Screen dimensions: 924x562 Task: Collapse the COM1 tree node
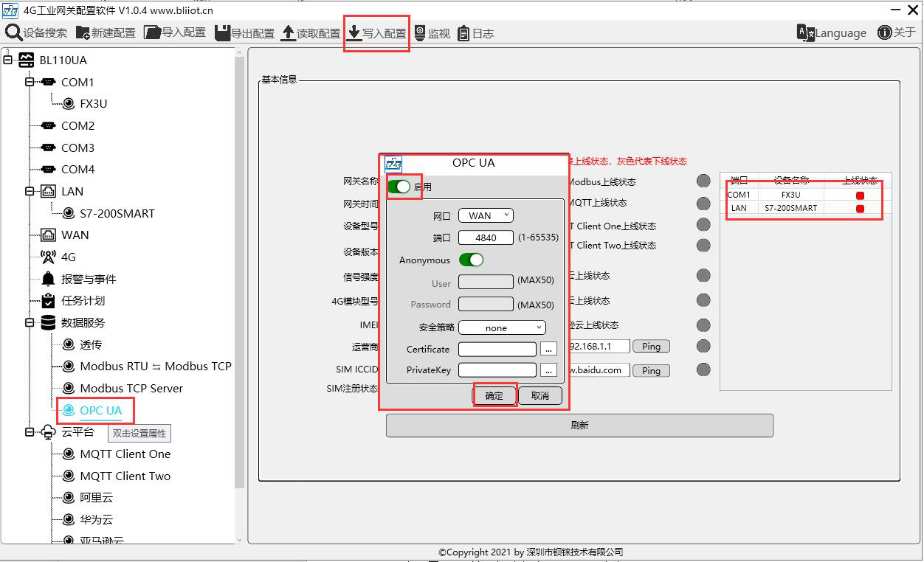(x=30, y=82)
